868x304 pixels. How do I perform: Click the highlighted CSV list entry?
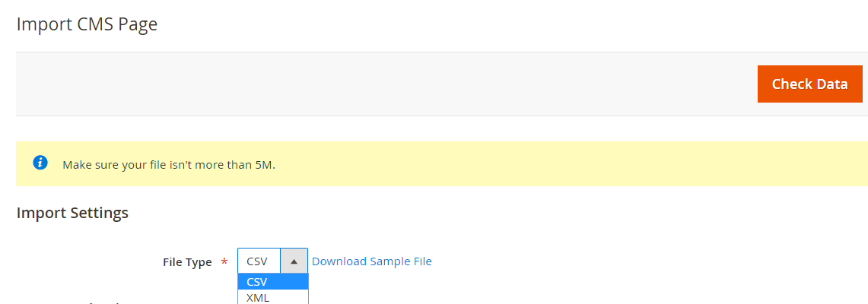(x=272, y=282)
